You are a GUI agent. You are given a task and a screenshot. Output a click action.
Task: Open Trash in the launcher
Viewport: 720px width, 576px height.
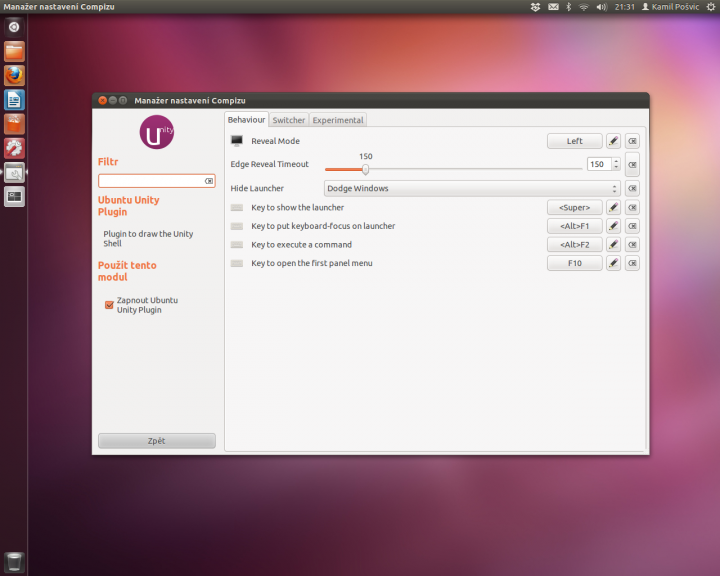[14, 562]
